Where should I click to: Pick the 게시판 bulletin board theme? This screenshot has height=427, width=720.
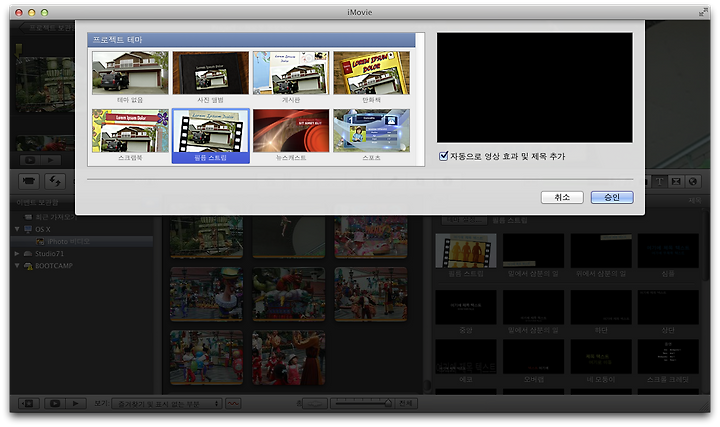point(291,73)
